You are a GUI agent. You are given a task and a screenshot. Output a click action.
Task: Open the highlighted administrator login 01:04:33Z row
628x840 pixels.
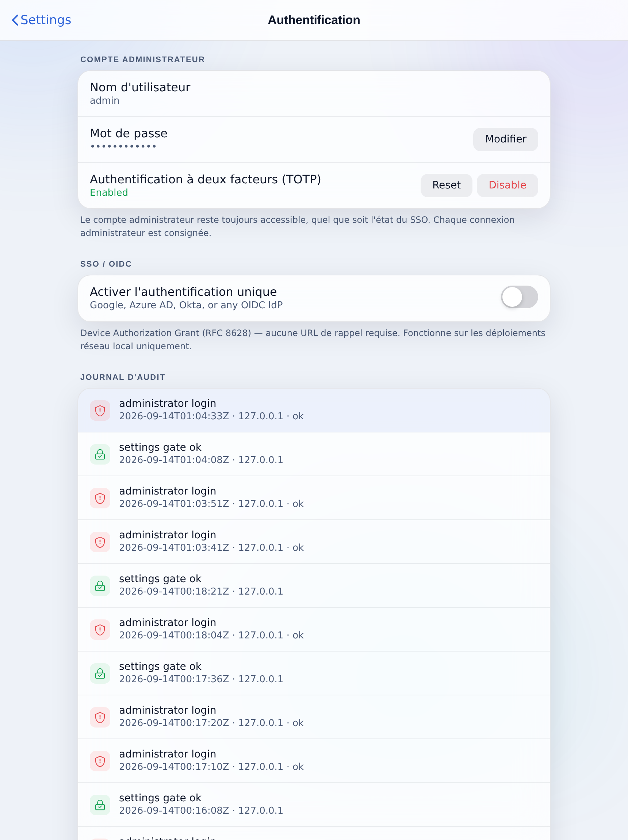point(314,410)
